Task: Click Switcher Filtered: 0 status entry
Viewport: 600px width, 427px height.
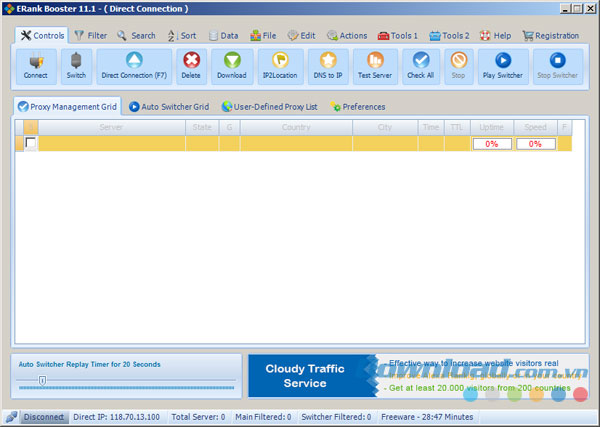Action: point(336,417)
